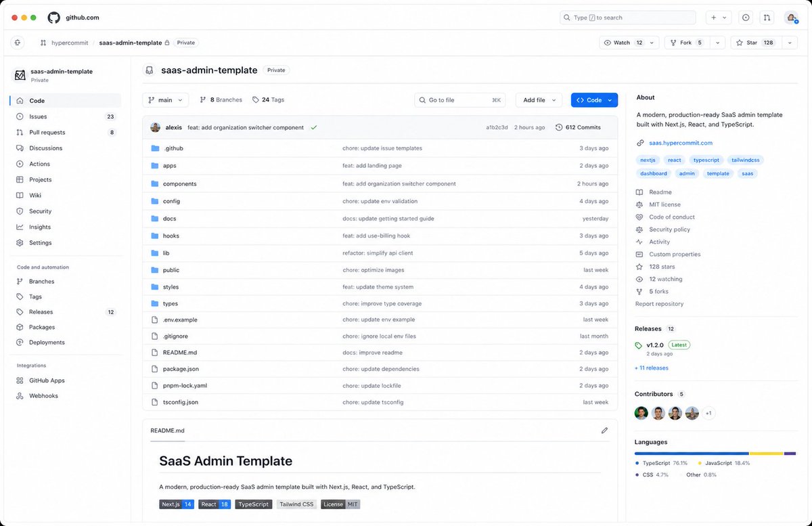Click the 8 Branches link
This screenshot has width=812, height=526.
point(221,100)
